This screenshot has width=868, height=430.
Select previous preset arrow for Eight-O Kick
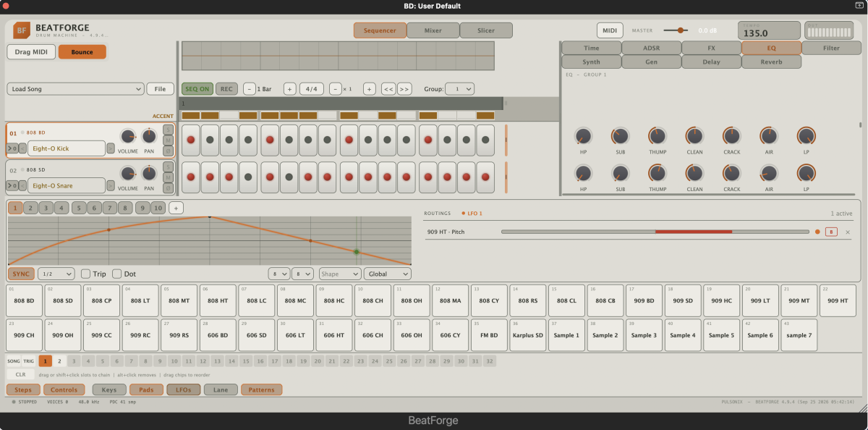pos(22,148)
